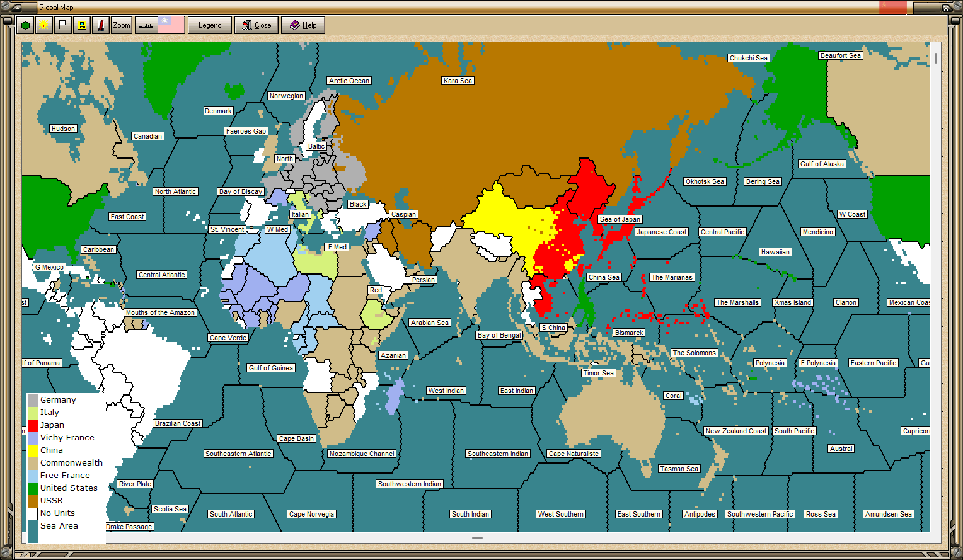Click the Vichy France lavender legend swatch

(x=33, y=438)
